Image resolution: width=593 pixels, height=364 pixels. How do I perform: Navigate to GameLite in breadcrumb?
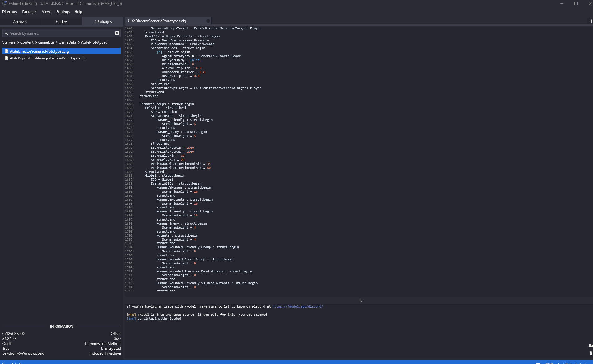pyautogui.click(x=46, y=42)
